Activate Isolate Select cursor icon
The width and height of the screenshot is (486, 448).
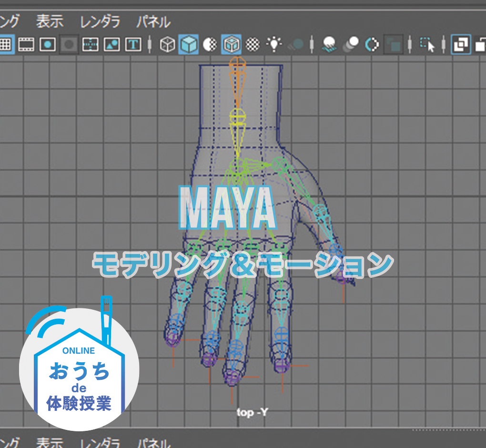pos(427,44)
